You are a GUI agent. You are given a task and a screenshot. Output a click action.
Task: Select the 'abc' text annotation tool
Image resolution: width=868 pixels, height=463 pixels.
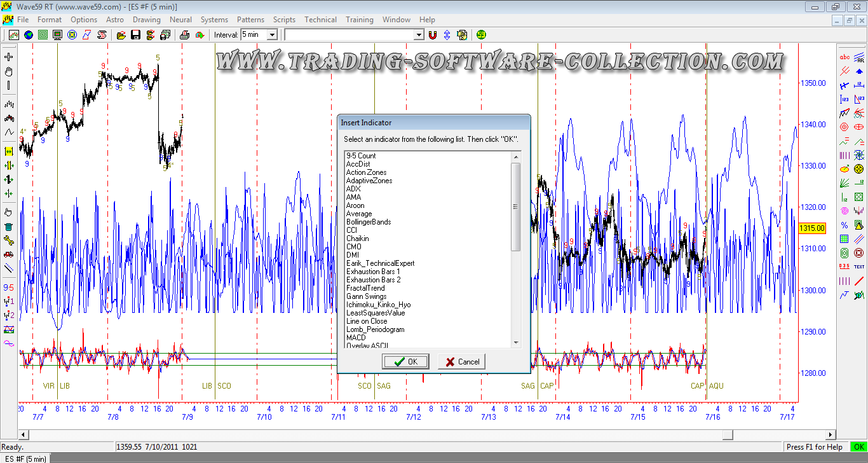tap(844, 57)
